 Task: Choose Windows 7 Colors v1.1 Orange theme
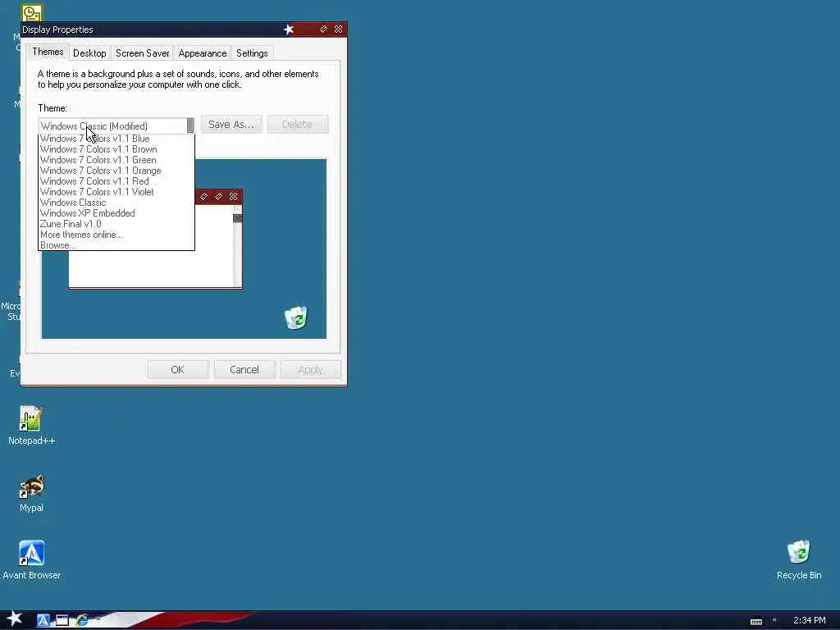click(116, 171)
